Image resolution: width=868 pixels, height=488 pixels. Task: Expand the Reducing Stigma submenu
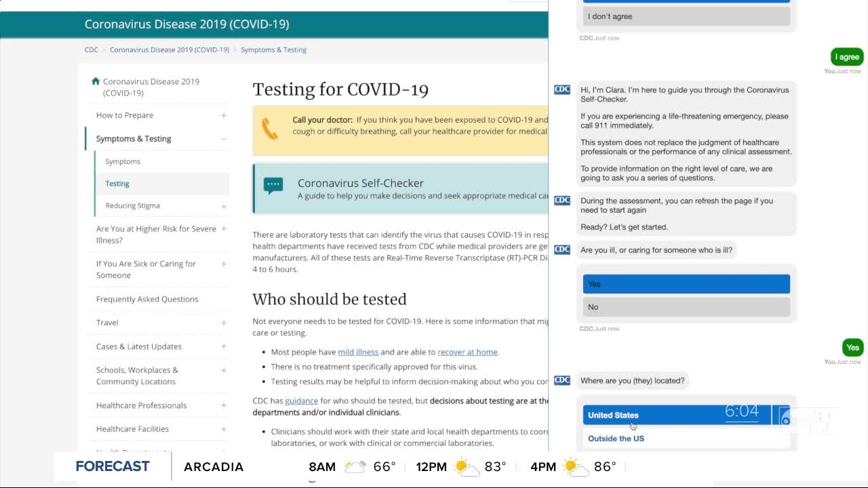pos(224,206)
